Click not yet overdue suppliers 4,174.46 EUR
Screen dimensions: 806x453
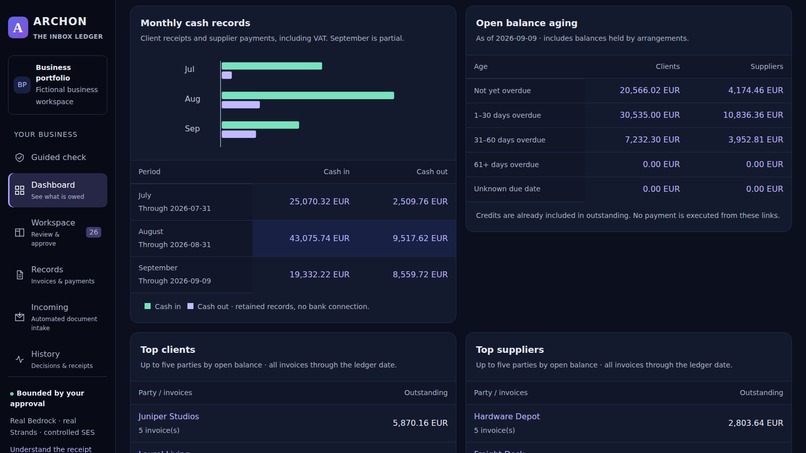point(756,90)
